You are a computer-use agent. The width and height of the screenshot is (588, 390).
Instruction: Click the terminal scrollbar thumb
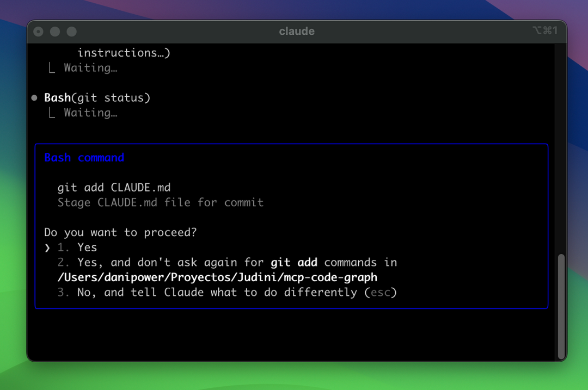pos(561,306)
